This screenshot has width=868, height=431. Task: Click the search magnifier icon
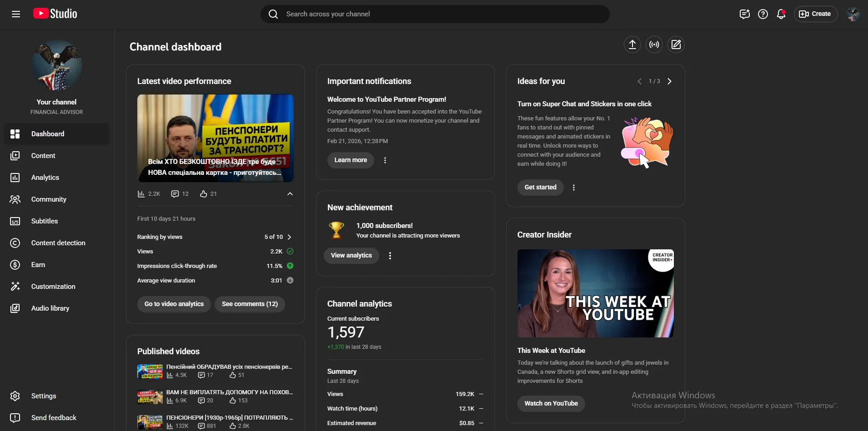pos(273,14)
